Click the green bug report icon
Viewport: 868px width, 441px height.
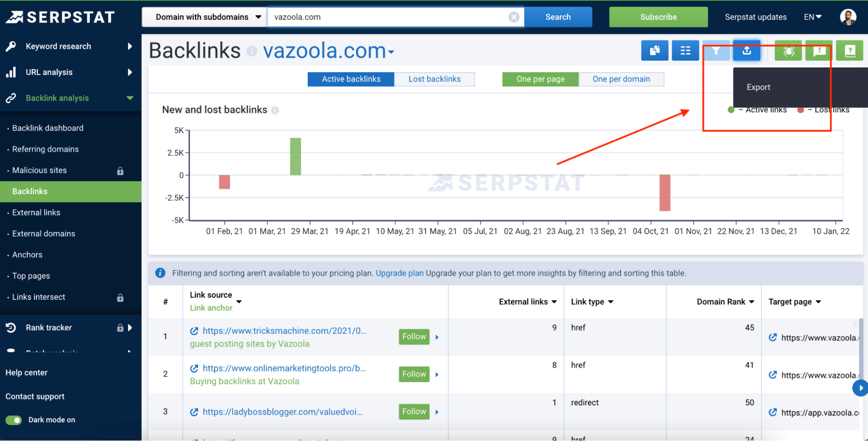[789, 51]
